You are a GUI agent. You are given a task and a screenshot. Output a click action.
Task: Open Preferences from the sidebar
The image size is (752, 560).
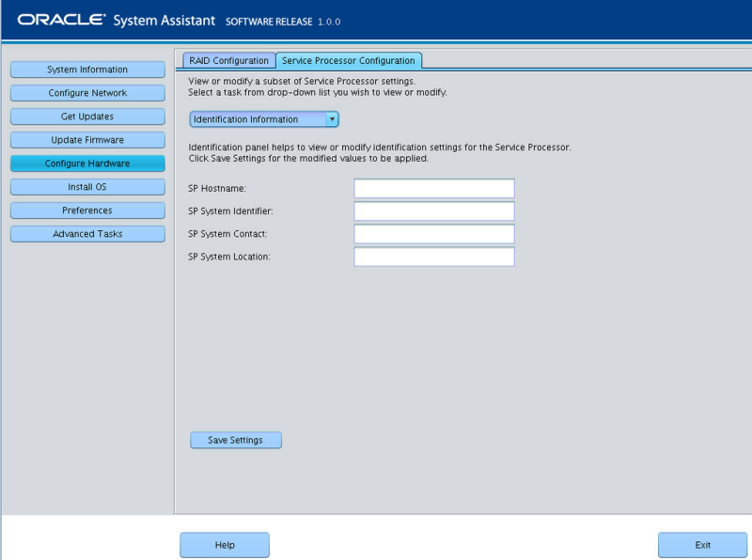[87, 210]
